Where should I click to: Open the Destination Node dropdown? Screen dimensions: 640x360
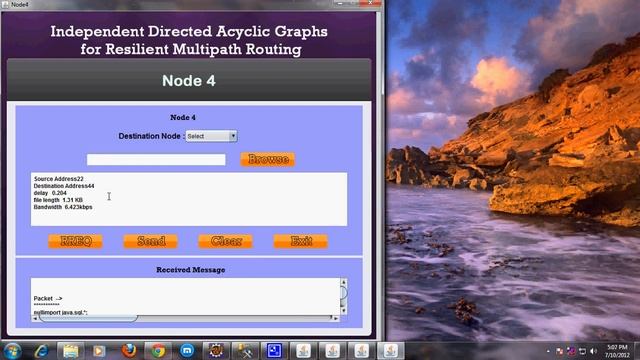(x=211, y=136)
